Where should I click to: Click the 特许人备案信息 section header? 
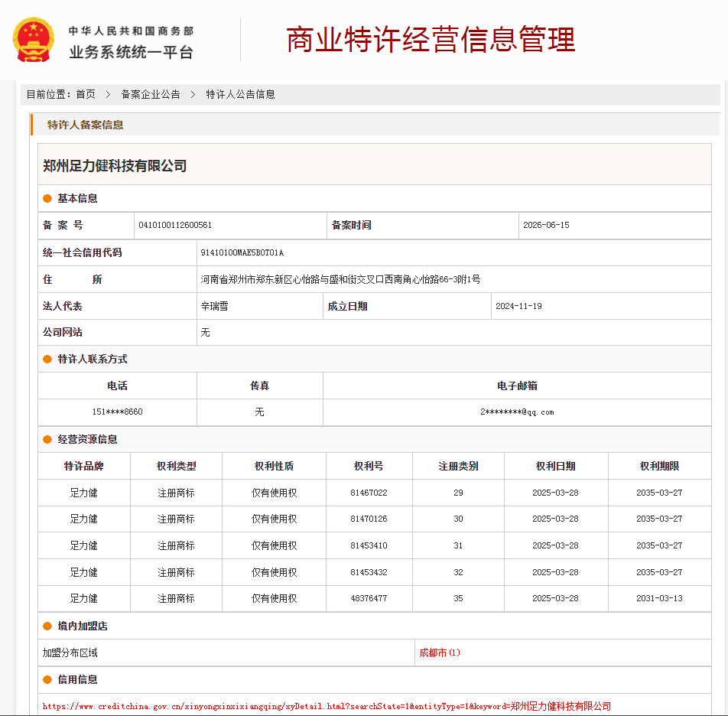[86, 125]
